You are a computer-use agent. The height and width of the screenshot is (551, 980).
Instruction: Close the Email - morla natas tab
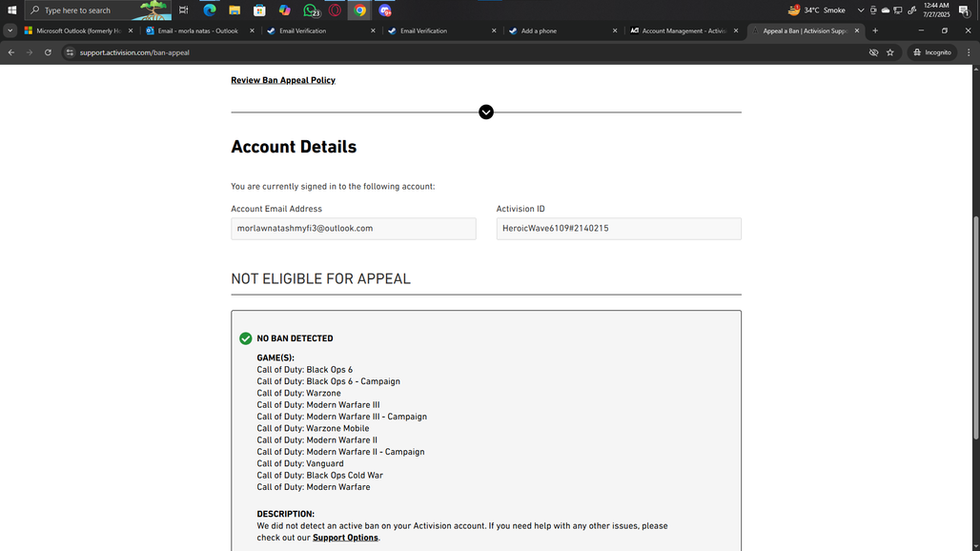[x=252, y=31]
